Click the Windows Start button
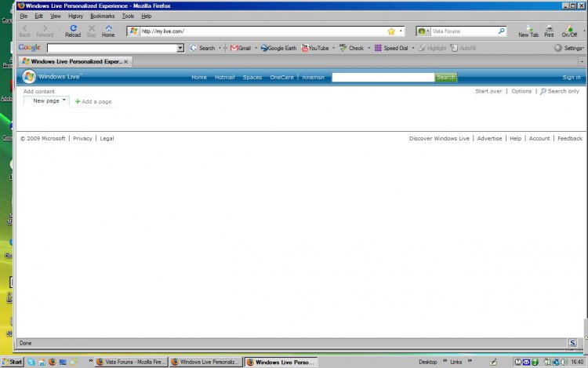 click(13, 362)
